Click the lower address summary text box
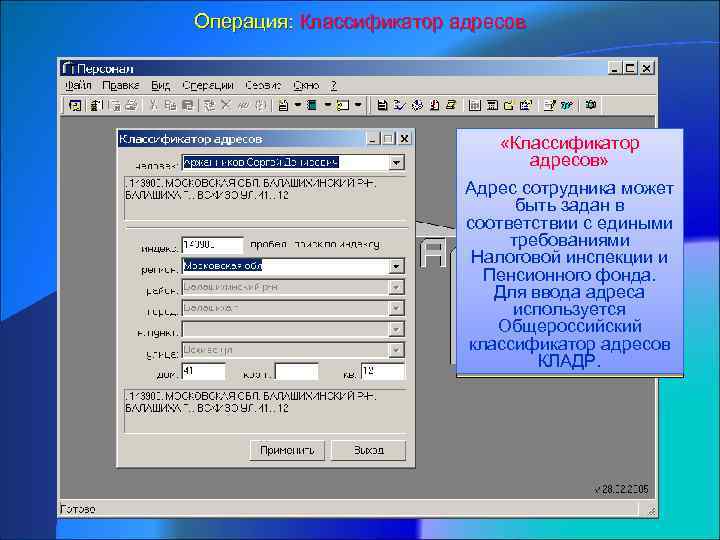The width and height of the screenshot is (720, 540). (x=265, y=411)
